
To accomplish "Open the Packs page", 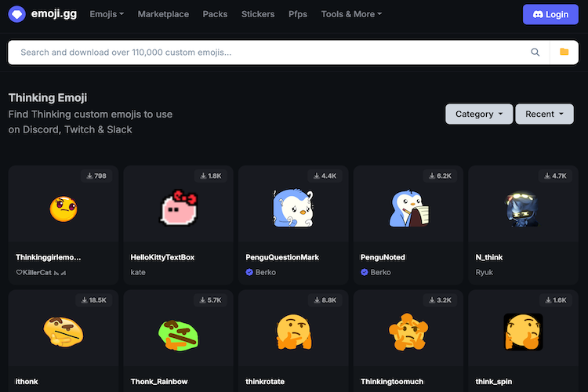I will 215,14.
